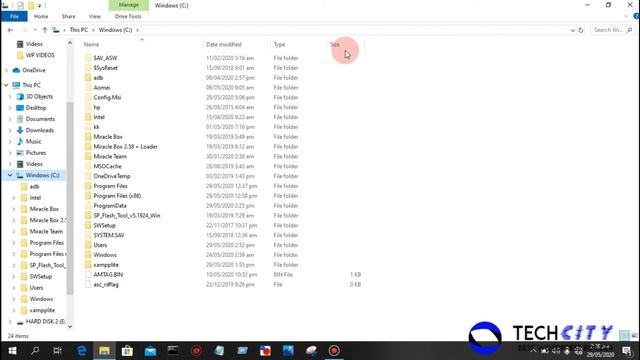Open the File ribbon tab
Viewport: 640px width, 360px height.
point(14,16)
